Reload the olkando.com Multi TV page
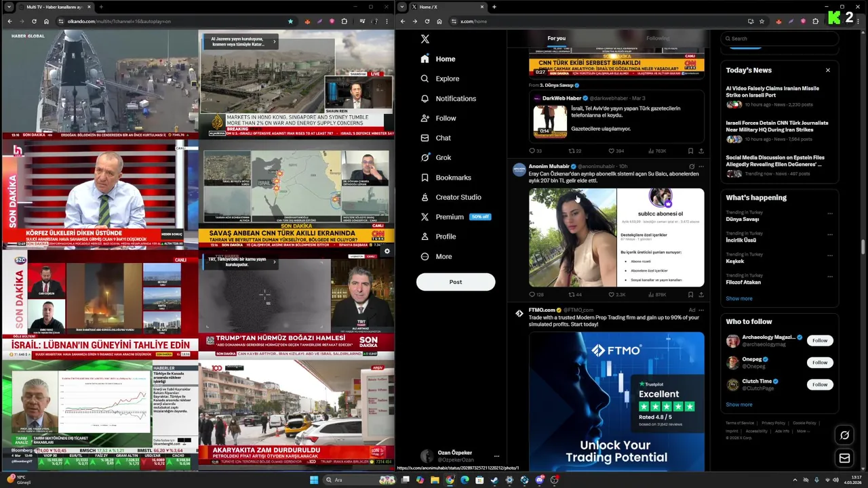868x488 pixels. tap(34, 21)
